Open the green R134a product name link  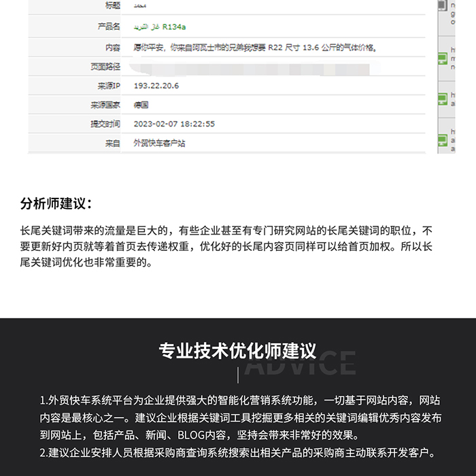160,27
